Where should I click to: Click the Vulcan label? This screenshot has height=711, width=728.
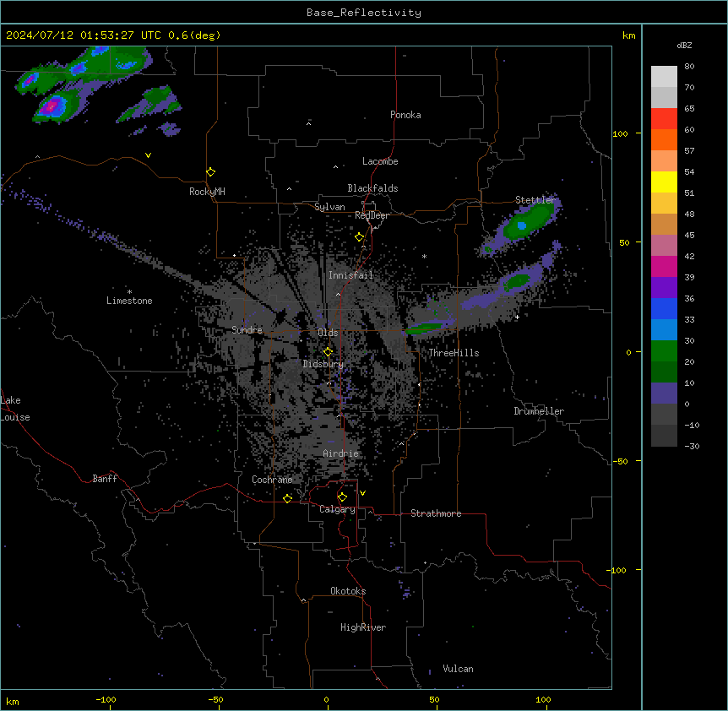459,669
